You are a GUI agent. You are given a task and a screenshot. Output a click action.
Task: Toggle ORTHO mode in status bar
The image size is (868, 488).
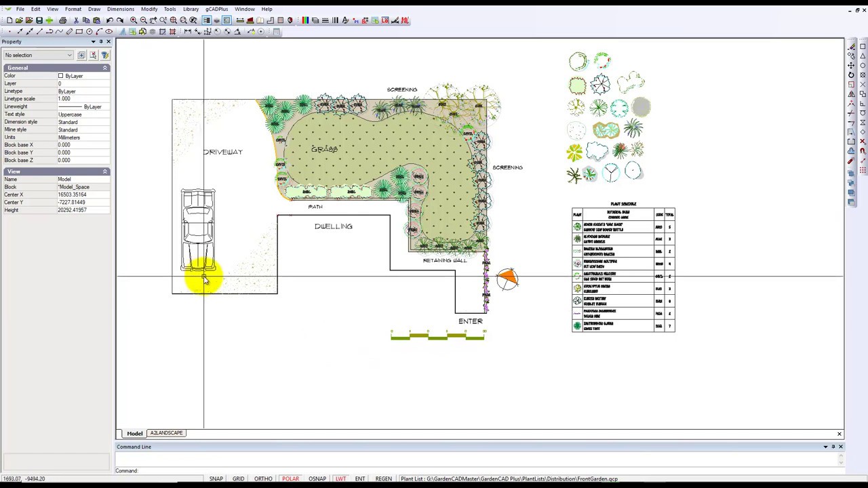[x=263, y=479]
